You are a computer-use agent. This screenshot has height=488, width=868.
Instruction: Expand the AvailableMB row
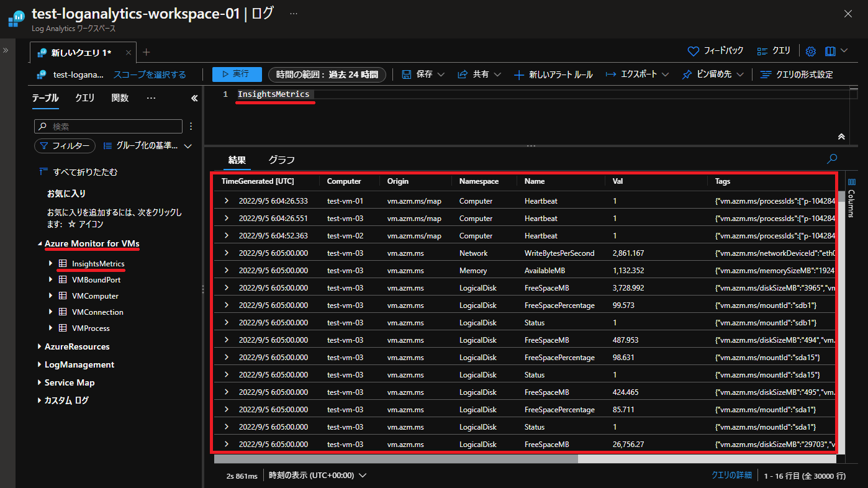(227, 271)
